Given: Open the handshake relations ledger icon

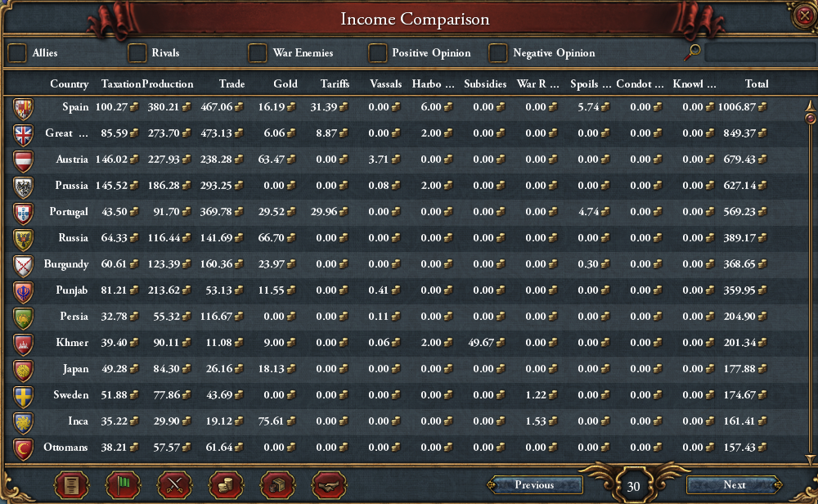Looking at the screenshot, I should coord(329,486).
